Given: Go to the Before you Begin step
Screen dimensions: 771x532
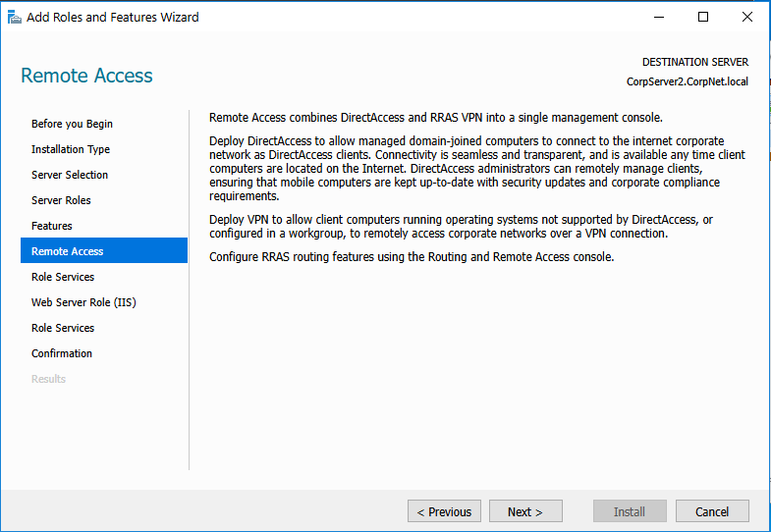Looking at the screenshot, I should 72,124.
